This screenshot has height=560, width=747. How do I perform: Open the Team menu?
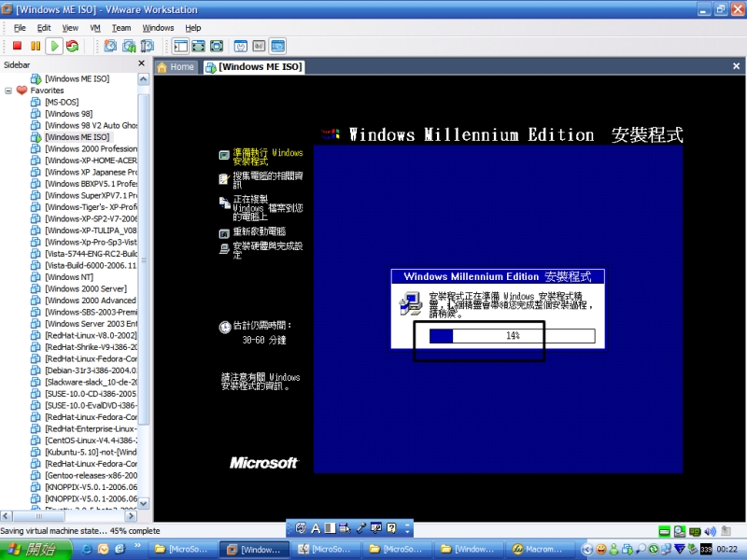(121, 28)
